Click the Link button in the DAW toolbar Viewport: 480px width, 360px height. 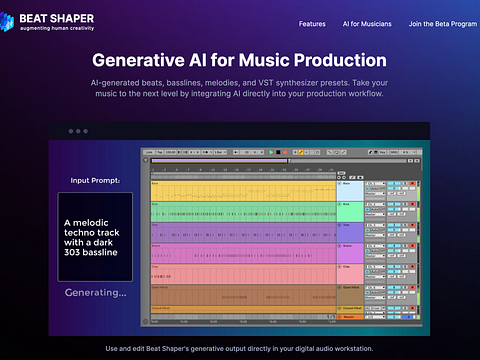pos(149,152)
